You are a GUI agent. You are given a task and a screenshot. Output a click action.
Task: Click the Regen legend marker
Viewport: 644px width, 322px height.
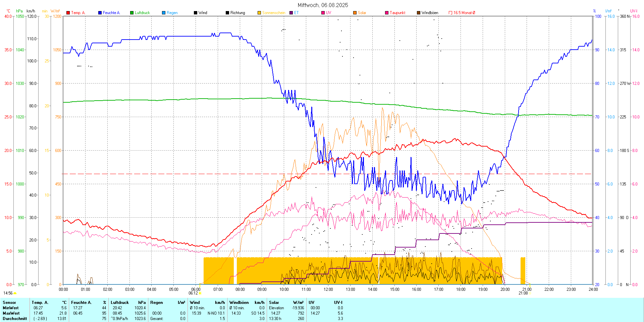pos(164,13)
